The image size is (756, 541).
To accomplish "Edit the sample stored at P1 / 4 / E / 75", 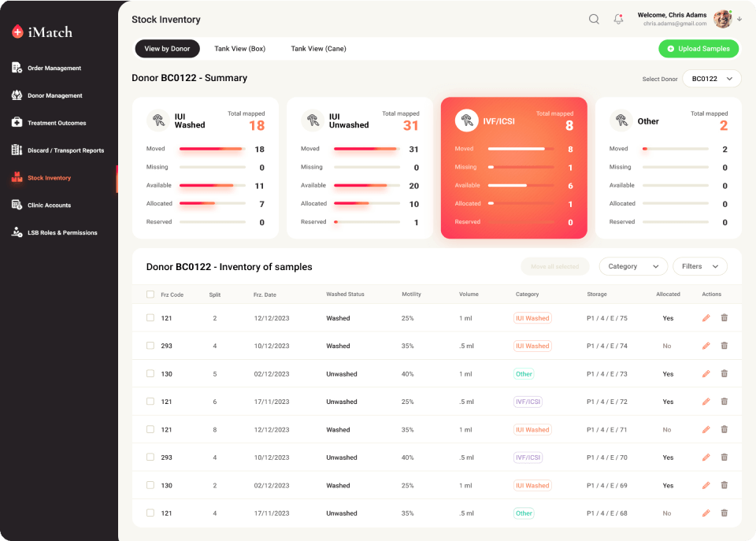I will [x=706, y=318].
